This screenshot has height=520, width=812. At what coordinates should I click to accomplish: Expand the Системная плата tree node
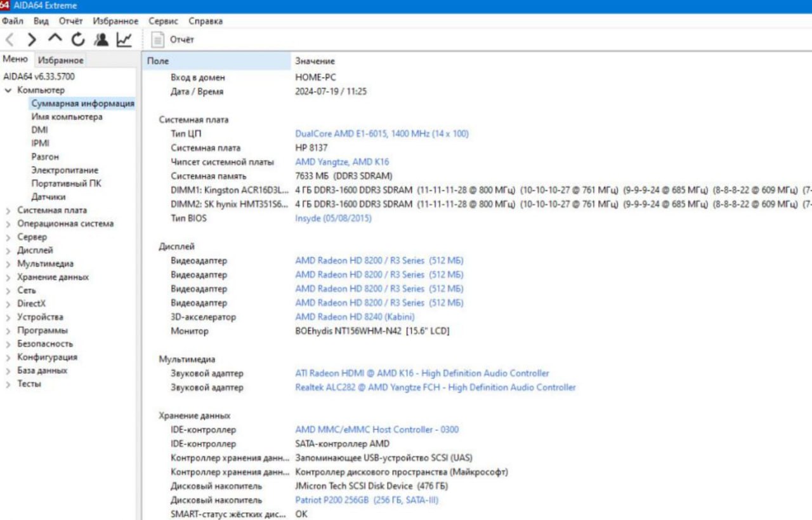pyautogui.click(x=8, y=210)
